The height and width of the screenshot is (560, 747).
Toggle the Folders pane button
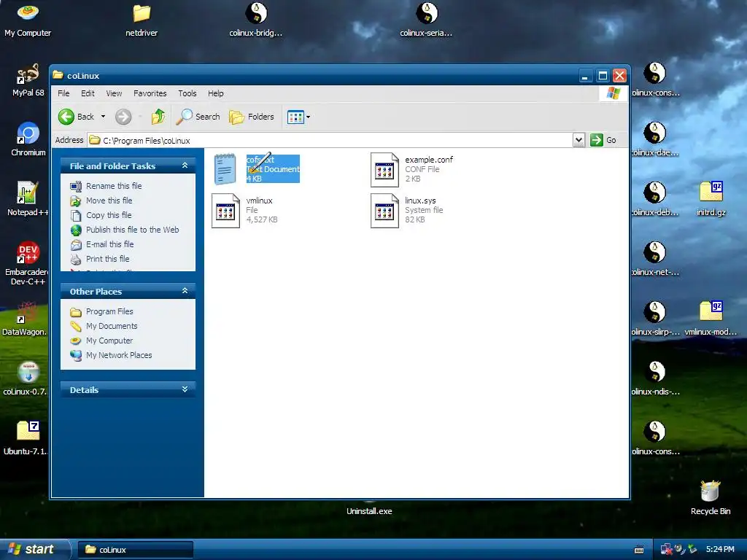tap(252, 117)
